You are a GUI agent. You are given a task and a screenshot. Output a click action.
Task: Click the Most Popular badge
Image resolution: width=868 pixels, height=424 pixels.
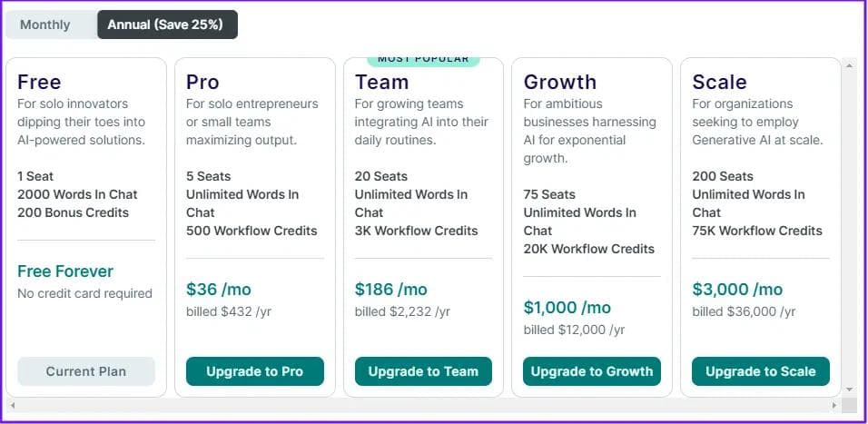[x=423, y=60]
